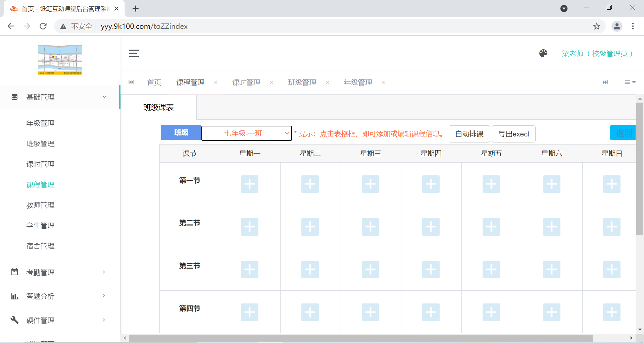The width and height of the screenshot is (644, 343).
Task: Click the horizontal scrollbar of the timetable
Action: [360, 338]
